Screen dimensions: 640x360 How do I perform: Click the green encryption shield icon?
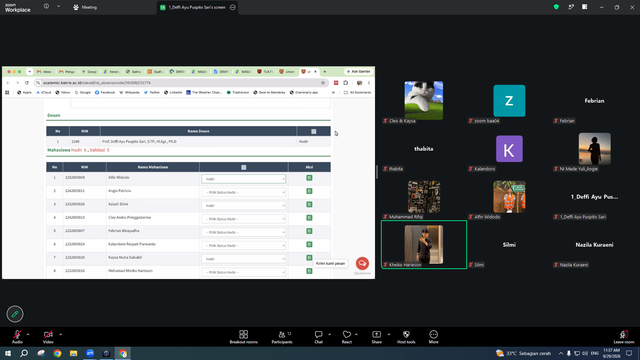tap(556, 7)
